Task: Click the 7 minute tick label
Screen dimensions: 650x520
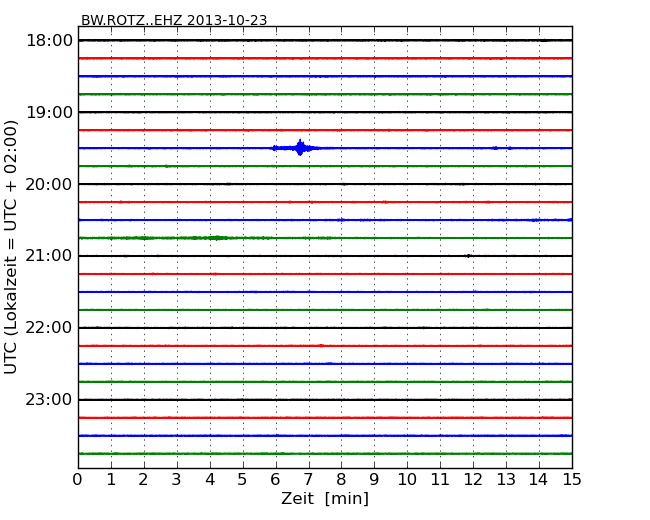Action: click(x=308, y=479)
